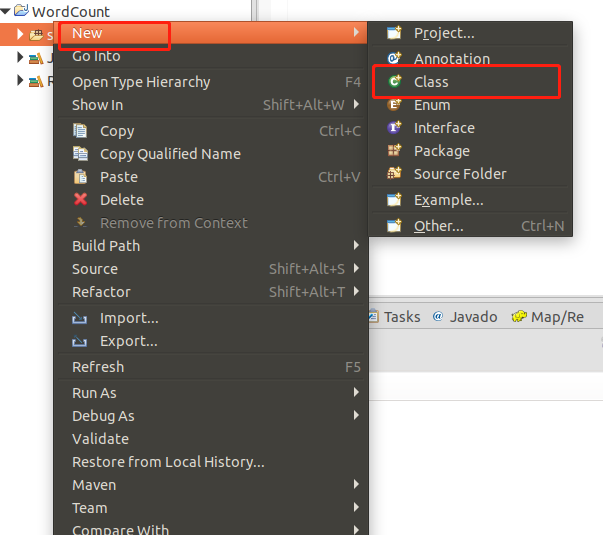Collapse the WordCount project tree
Image resolution: width=603 pixels, height=535 pixels.
click(x=5, y=12)
